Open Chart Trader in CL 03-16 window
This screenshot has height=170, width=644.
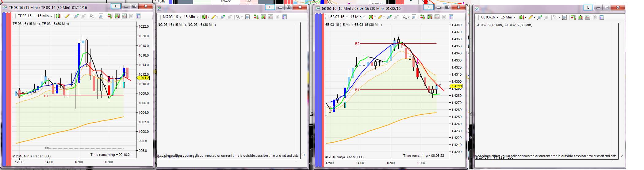[573, 17]
